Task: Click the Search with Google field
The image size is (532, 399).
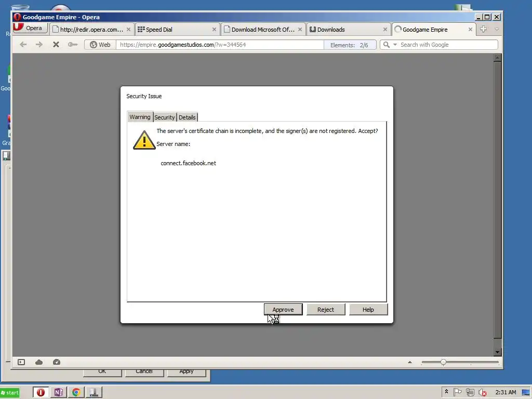Action: point(448,45)
